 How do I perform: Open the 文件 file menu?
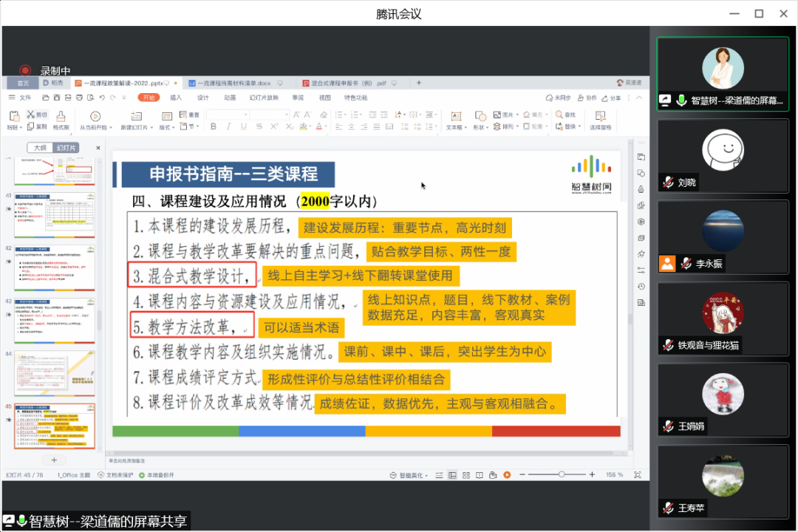(x=20, y=98)
